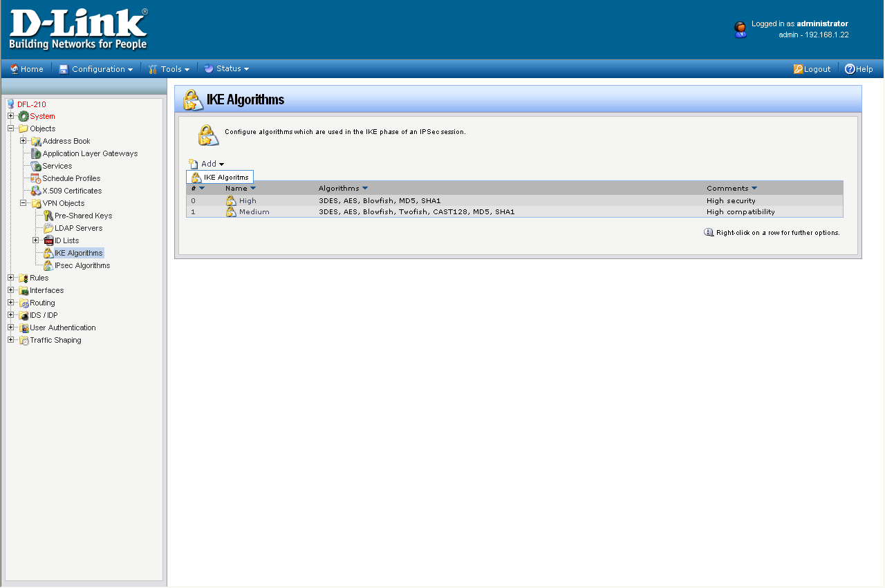Click the LDAP Servers folder icon
Viewport: 885px width, 588px height.
click(x=48, y=228)
